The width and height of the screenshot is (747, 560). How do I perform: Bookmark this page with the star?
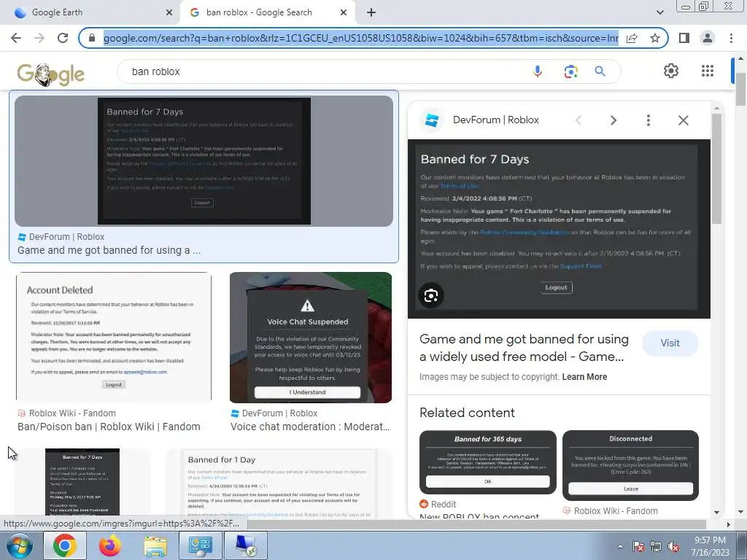(x=655, y=38)
